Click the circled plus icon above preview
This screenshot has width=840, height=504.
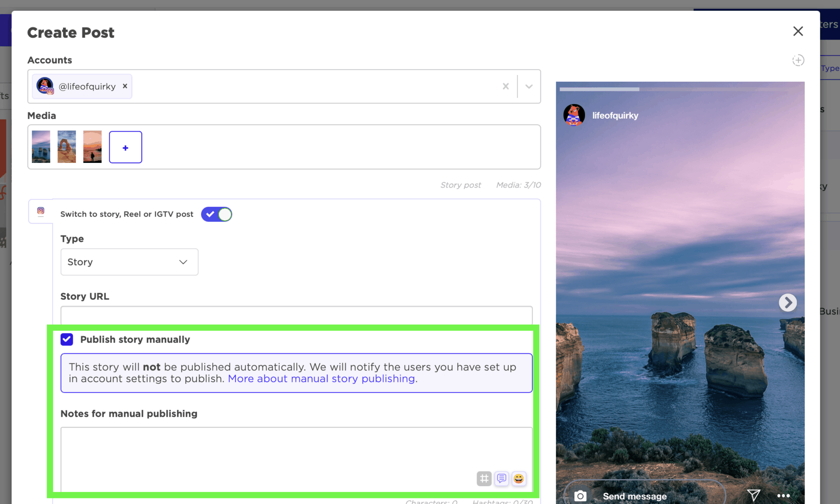pos(798,60)
